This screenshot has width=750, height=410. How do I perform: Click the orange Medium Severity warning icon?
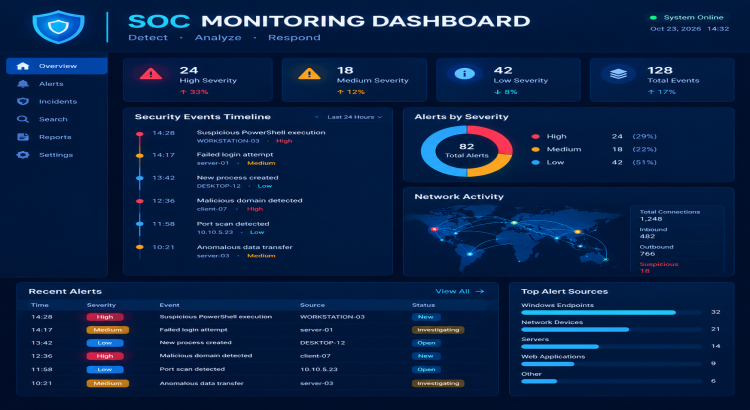point(309,74)
